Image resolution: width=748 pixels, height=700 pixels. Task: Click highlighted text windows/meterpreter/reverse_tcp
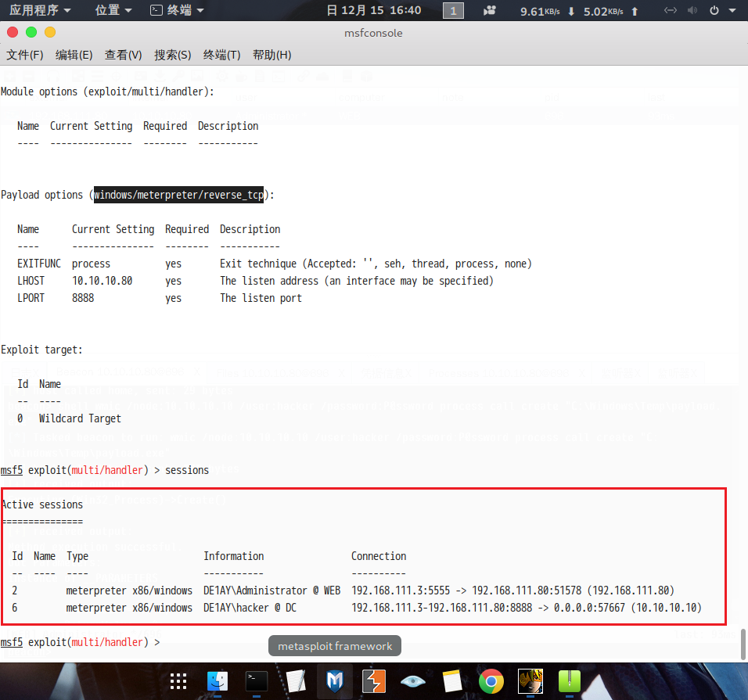[x=178, y=195]
